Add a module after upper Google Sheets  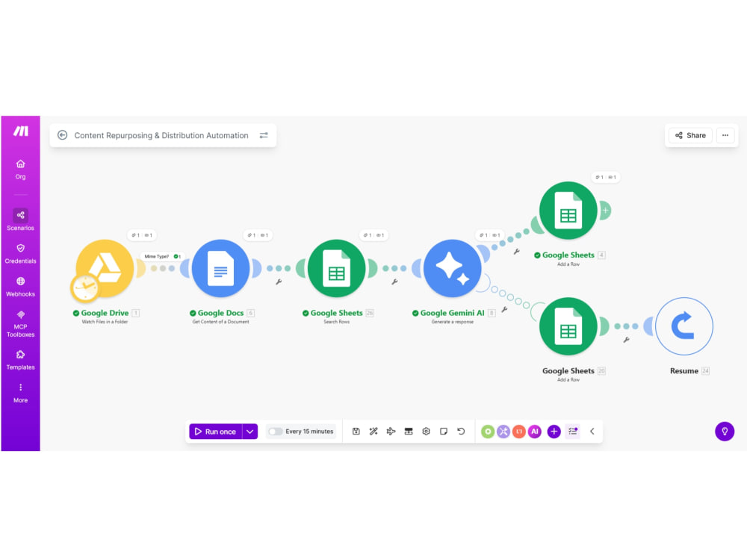pos(605,211)
